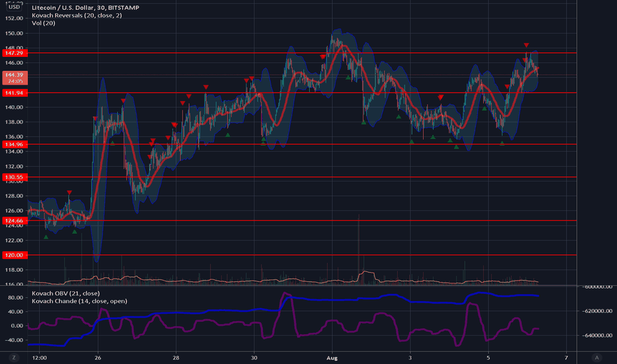Select the Kovach Reversals indicator legend
This screenshot has width=617, height=364.
click(77, 15)
